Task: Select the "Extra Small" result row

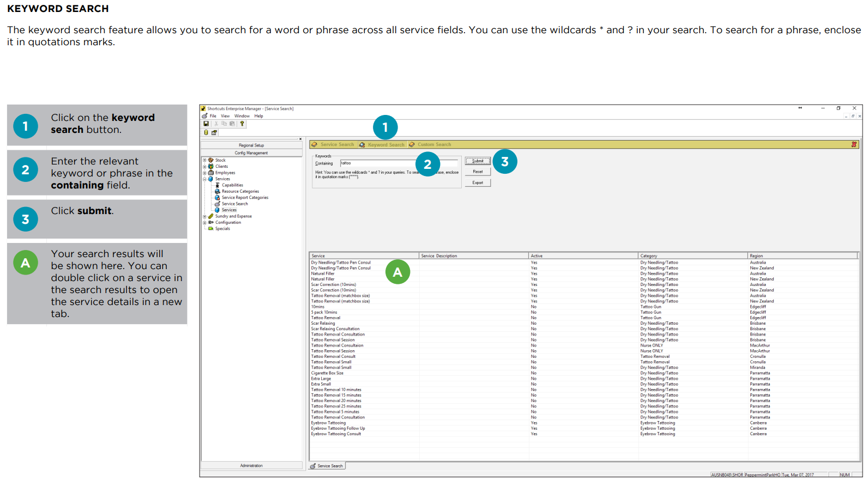Action: pos(584,384)
